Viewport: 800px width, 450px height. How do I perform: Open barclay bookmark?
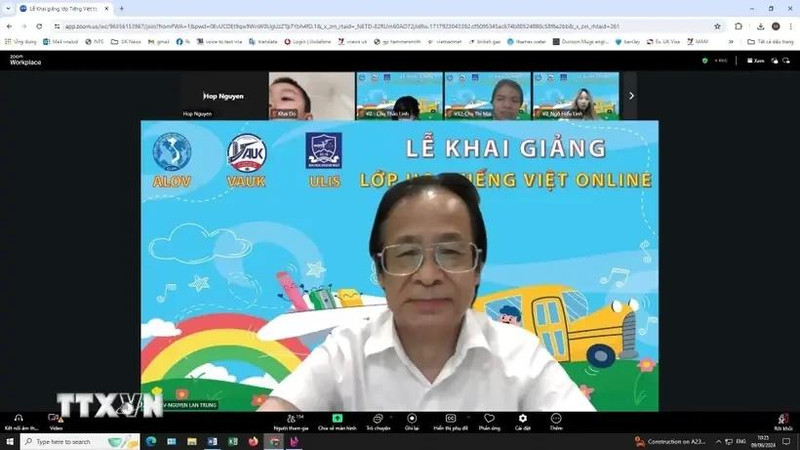point(628,42)
